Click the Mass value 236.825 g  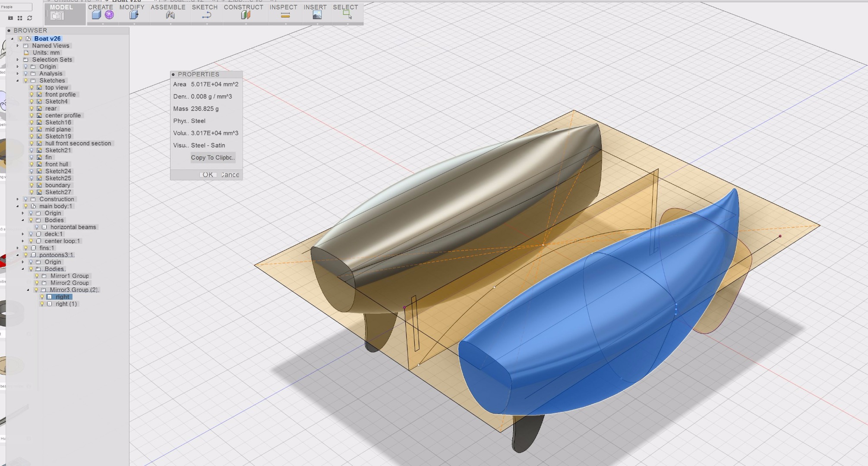205,109
